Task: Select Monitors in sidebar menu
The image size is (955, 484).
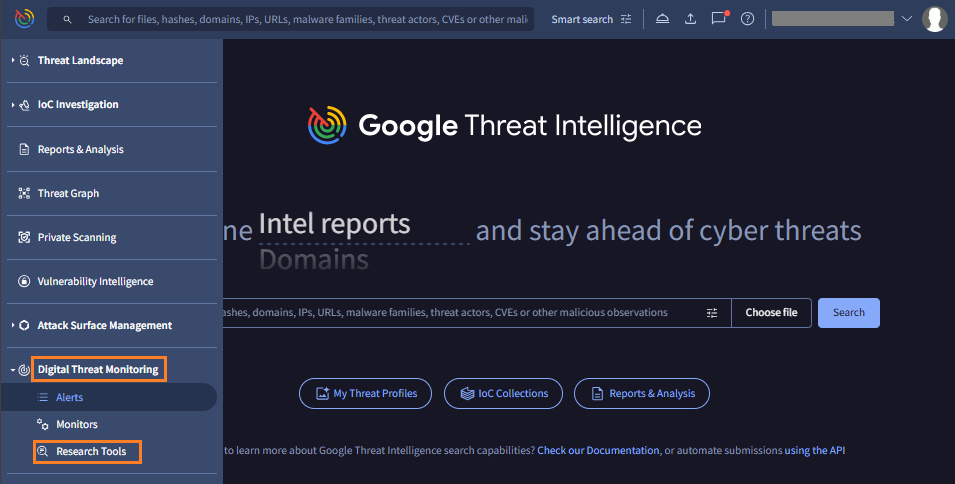Action: pos(76,425)
